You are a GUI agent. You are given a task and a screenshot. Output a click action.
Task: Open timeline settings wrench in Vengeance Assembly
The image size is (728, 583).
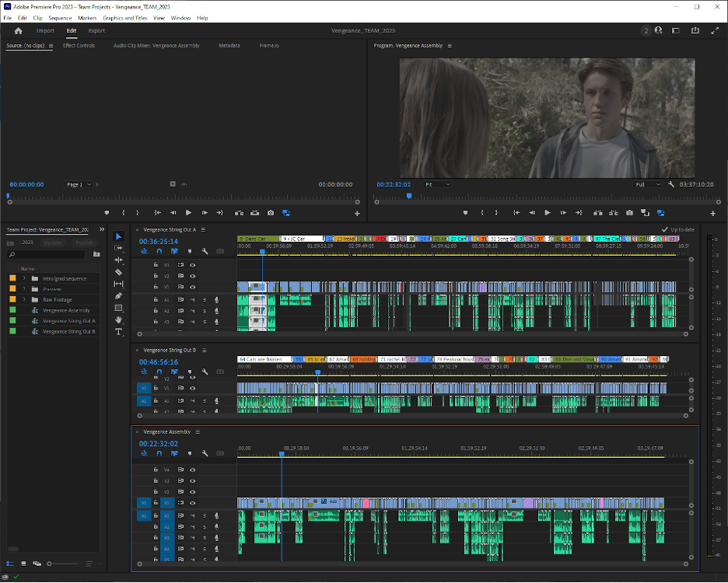[205, 453]
